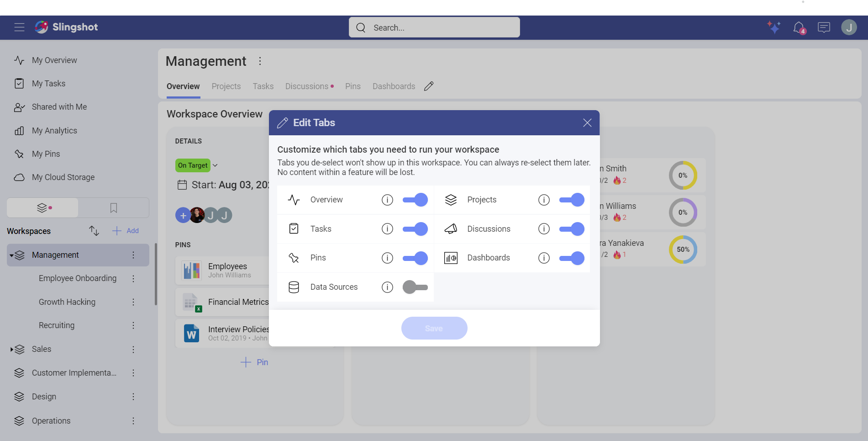Open Shared with Me

(x=59, y=107)
